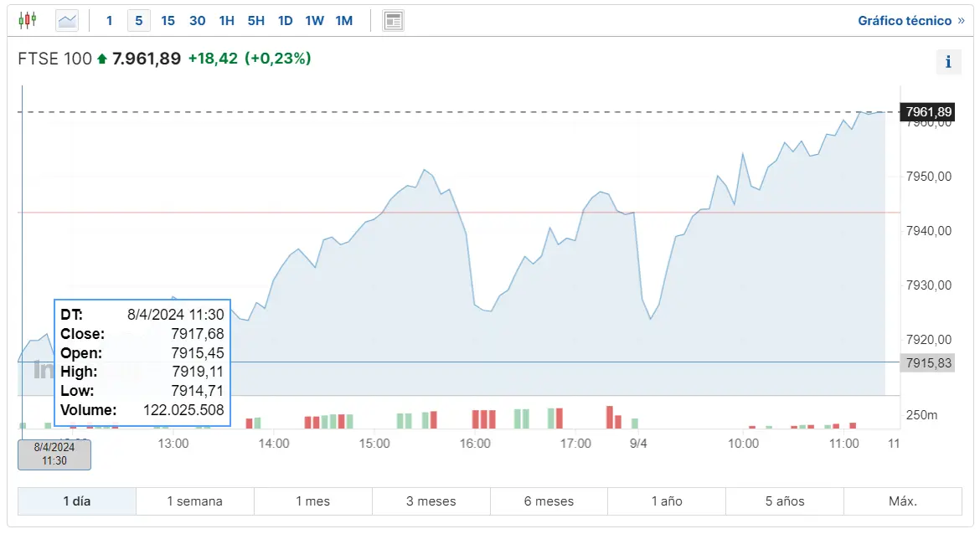Switch to the 1 semana tab
This screenshot has height=534, width=980.
[x=194, y=501]
